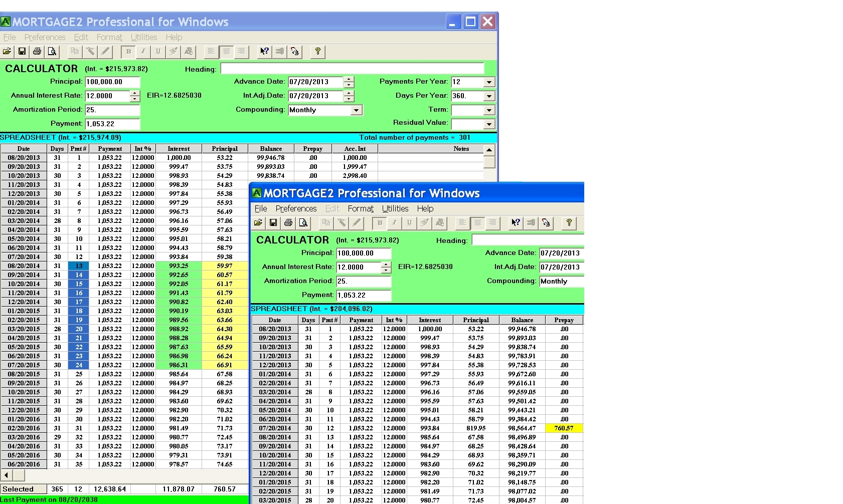Open the Utilities menu in the front window
Viewport: 843px width, 504px height.
click(395, 209)
